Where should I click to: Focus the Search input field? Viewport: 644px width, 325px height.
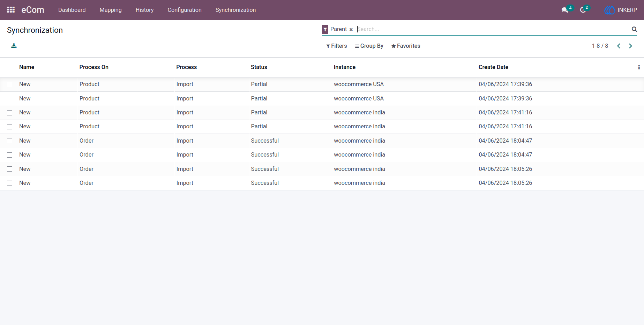coord(493,29)
